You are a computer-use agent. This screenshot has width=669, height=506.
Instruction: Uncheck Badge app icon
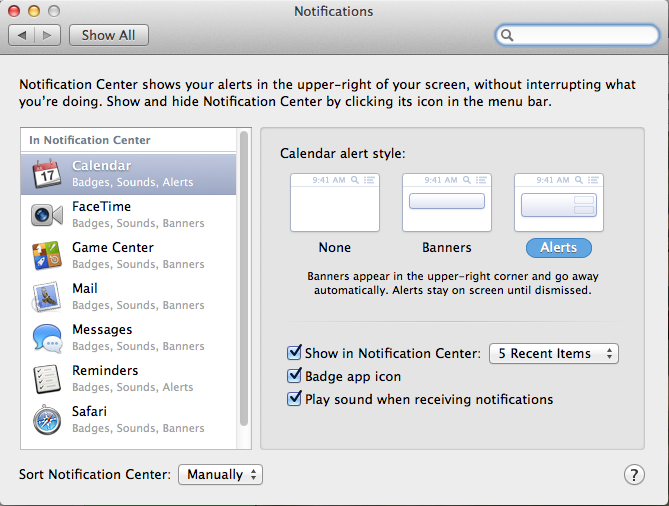click(294, 375)
